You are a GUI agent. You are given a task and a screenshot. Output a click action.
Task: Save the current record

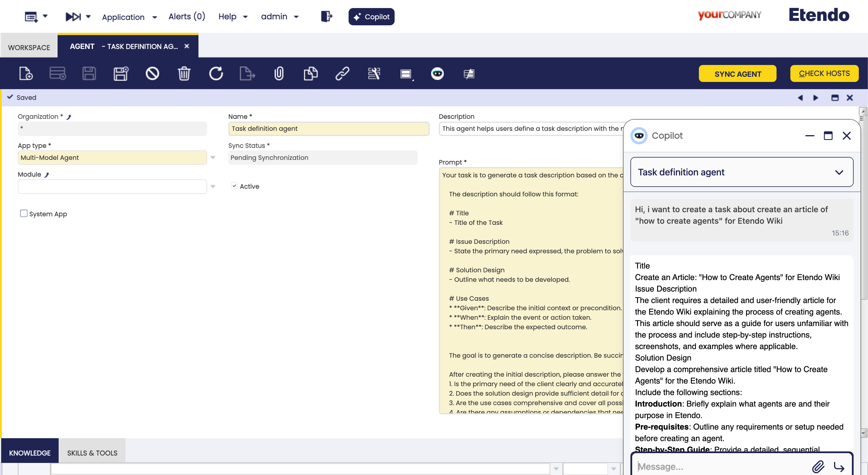tap(89, 73)
